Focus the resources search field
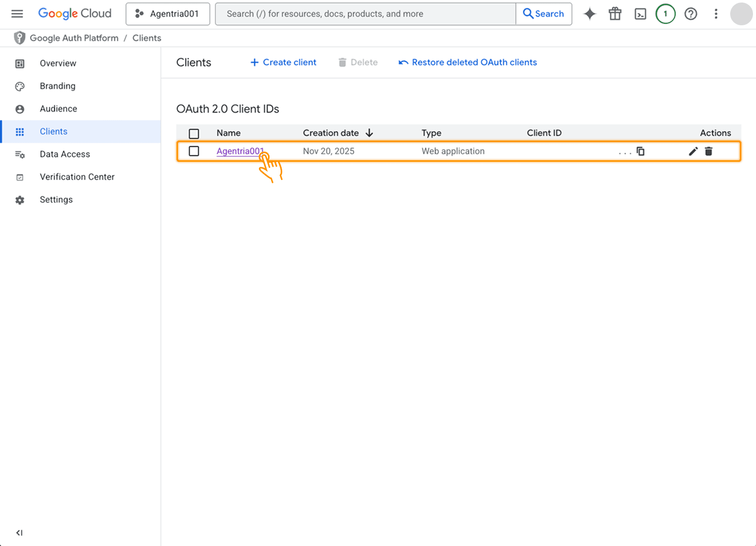The height and width of the screenshot is (546, 756). (x=366, y=14)
